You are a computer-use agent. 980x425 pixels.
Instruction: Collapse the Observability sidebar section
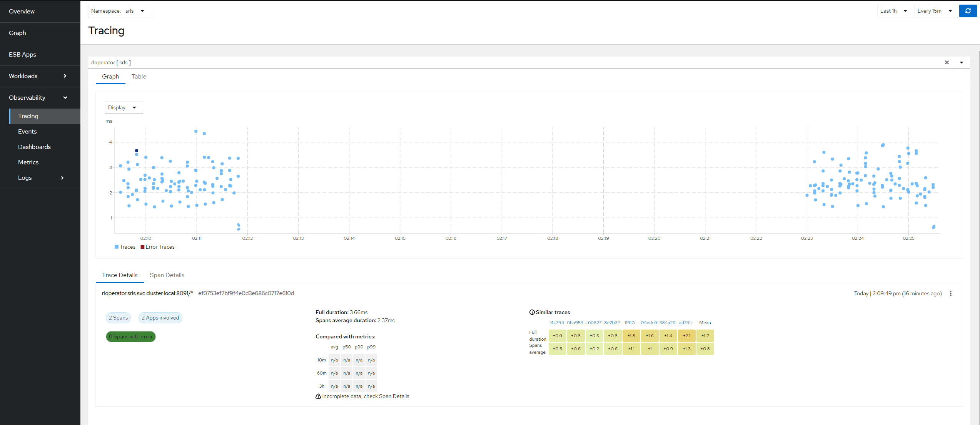(65, 97)
